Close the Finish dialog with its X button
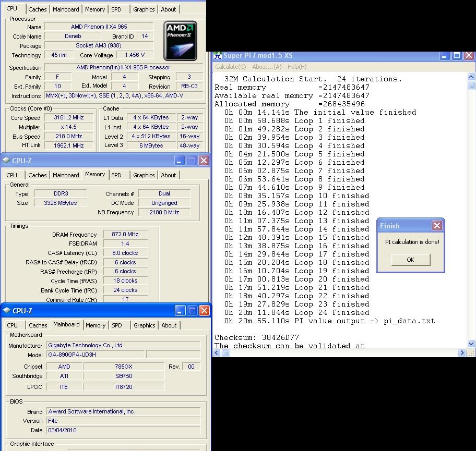The height and width of the screenshot is (451, 476). (437, 225)
